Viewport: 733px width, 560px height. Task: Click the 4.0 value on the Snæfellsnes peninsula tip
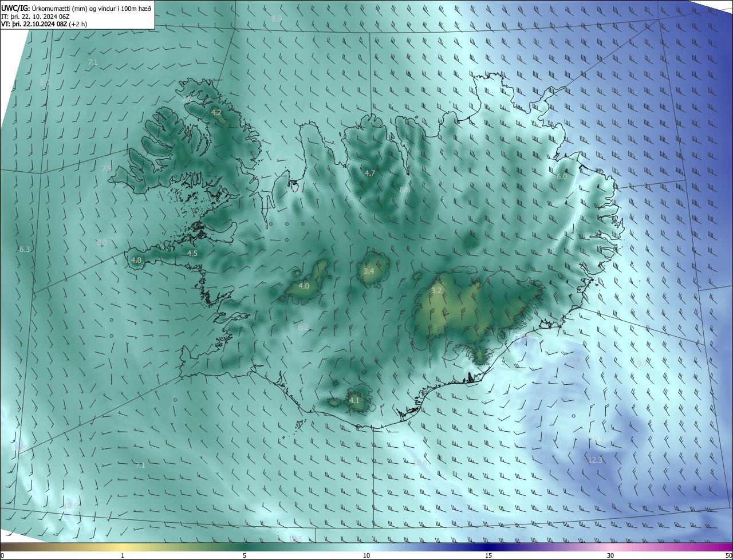[136, 260]
